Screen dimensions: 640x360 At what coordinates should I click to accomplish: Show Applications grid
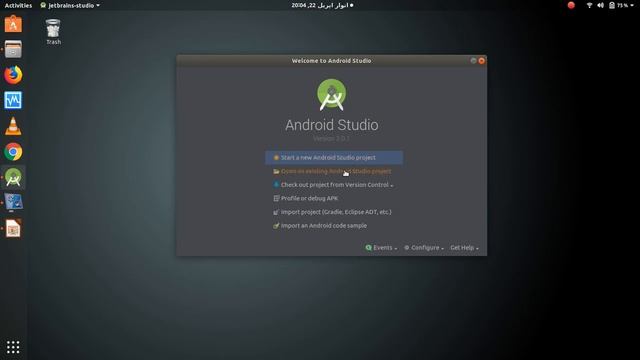click(13, 347)
